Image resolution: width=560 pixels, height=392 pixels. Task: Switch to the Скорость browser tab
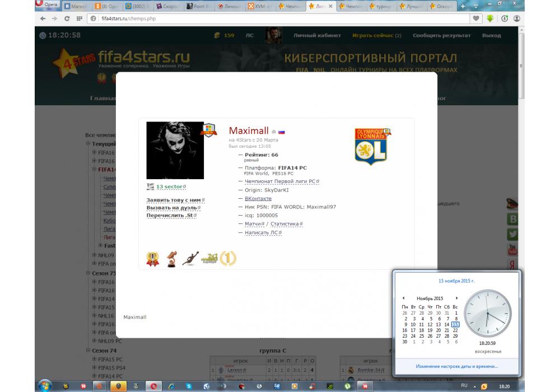(168, 6)
